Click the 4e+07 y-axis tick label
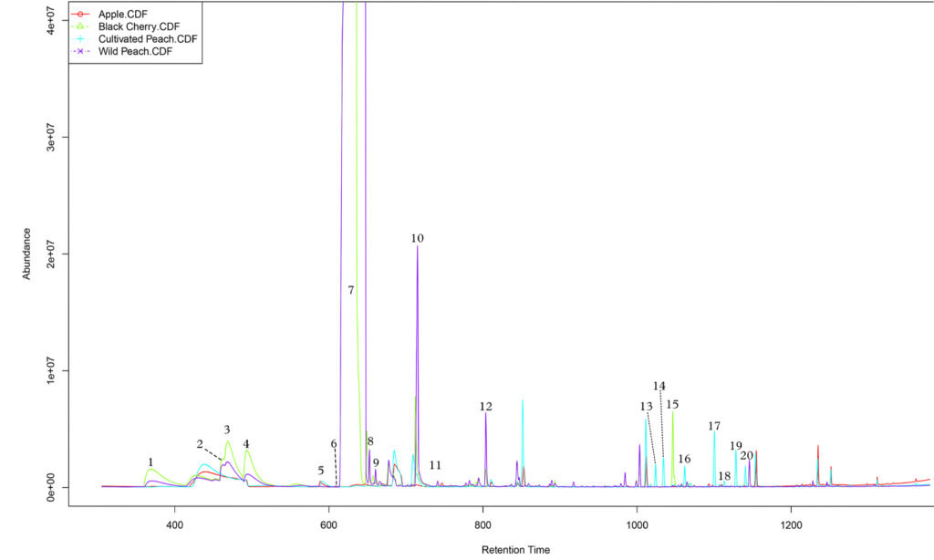The height and width of the screenshot is (560, 934). [x=51, y=20]
